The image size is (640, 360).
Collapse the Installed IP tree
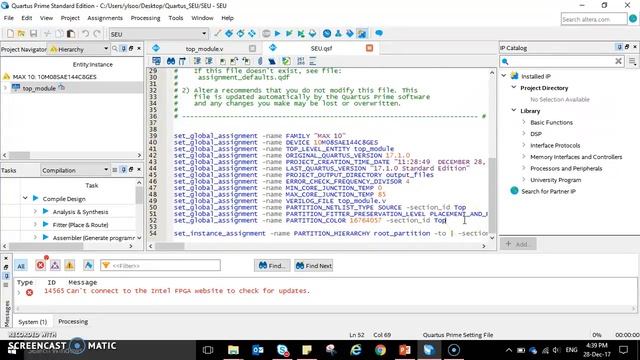click(x=504, y=76)
